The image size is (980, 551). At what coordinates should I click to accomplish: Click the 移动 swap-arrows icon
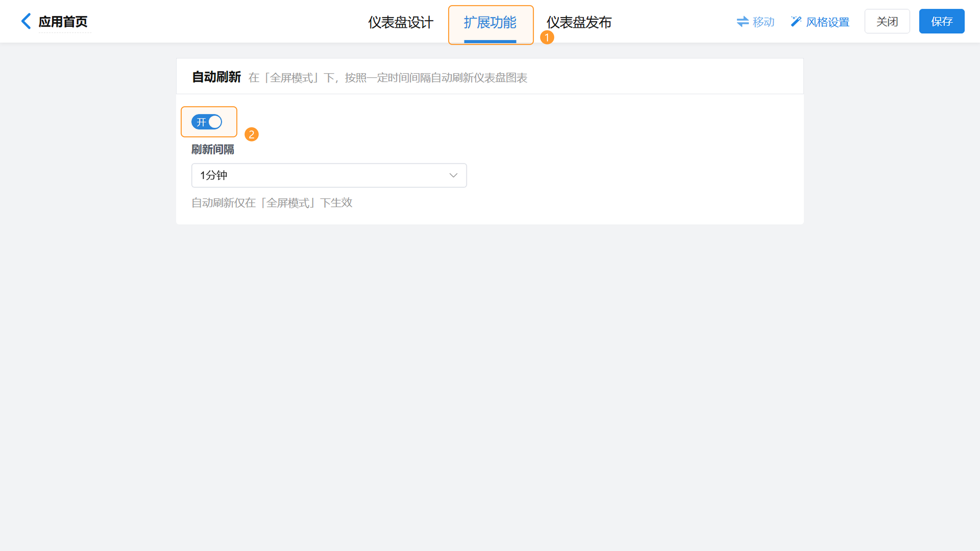click(x=743, y=22)
